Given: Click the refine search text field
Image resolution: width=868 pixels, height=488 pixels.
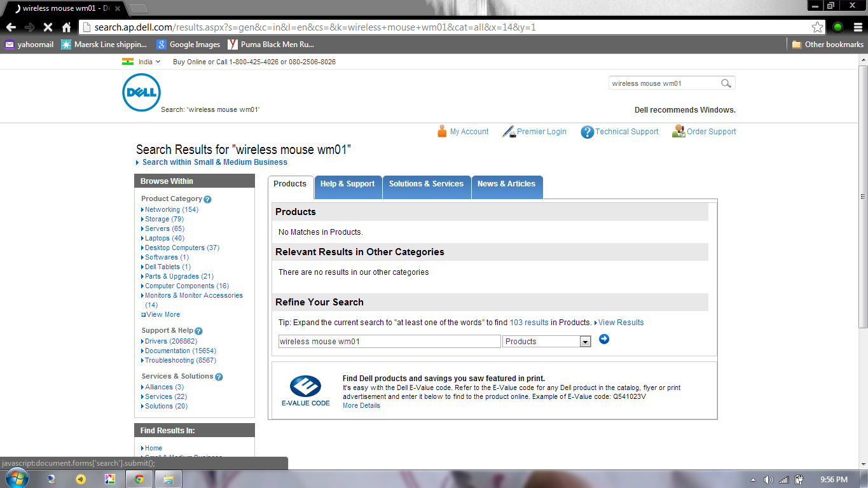Looking at the screenshot, I should click(389, 342).
